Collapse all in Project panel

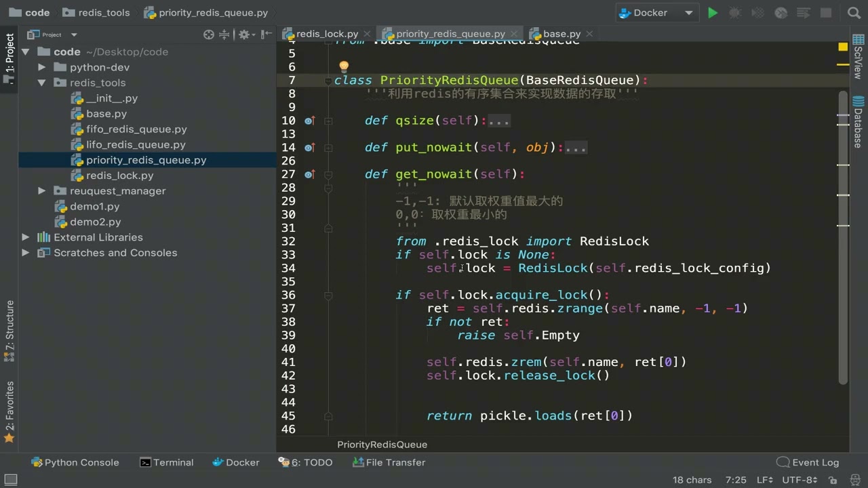pyautogui.click(x=226, y=35)
